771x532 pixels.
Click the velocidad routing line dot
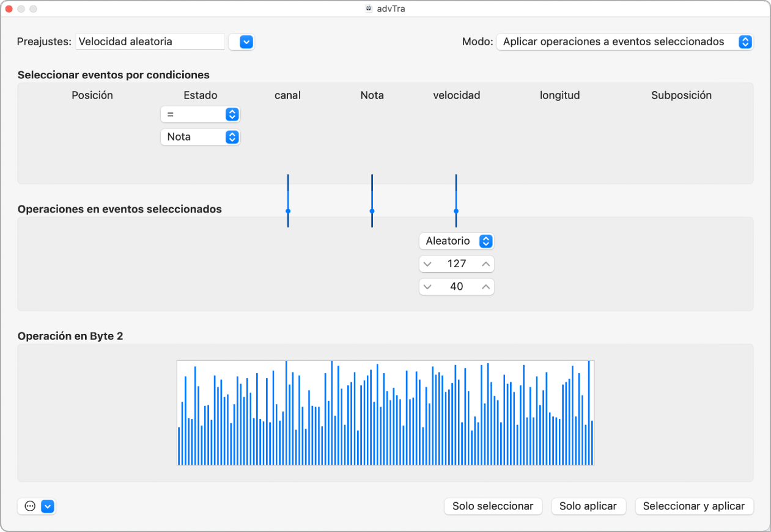456,211
